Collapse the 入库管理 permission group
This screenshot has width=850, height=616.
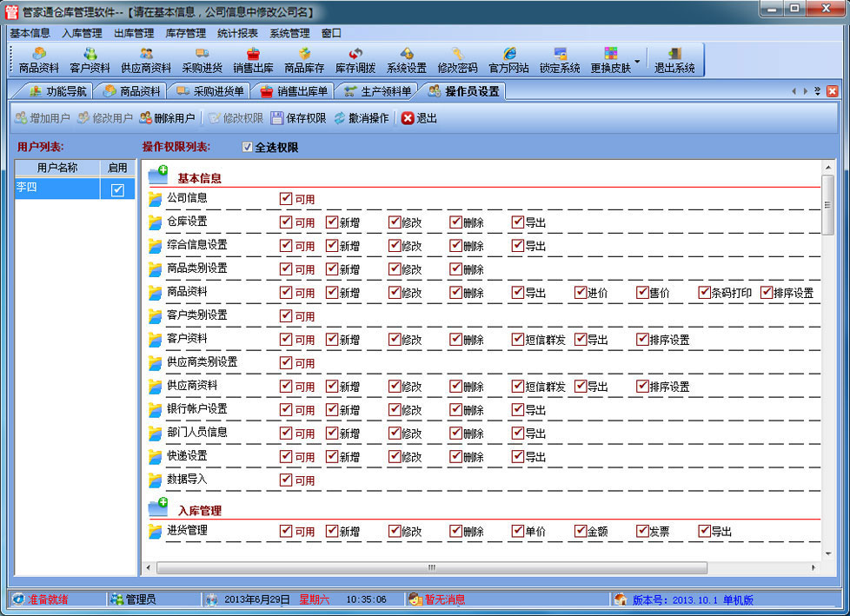[x=157, y=508]
